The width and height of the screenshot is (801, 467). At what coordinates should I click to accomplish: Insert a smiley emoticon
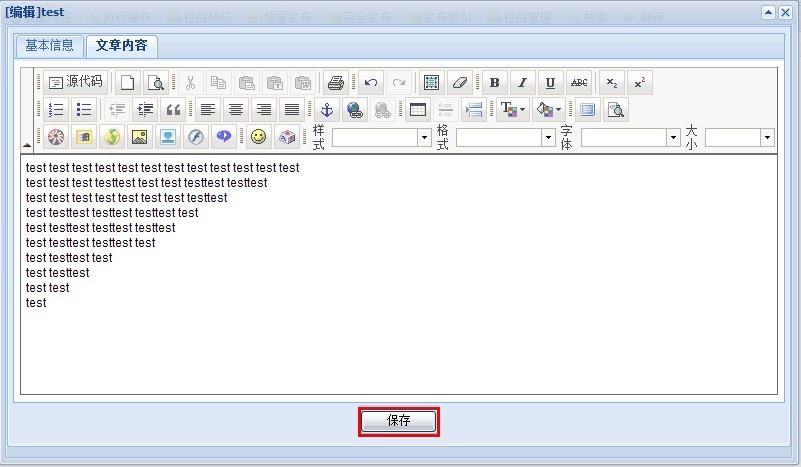tap(259, 137)
